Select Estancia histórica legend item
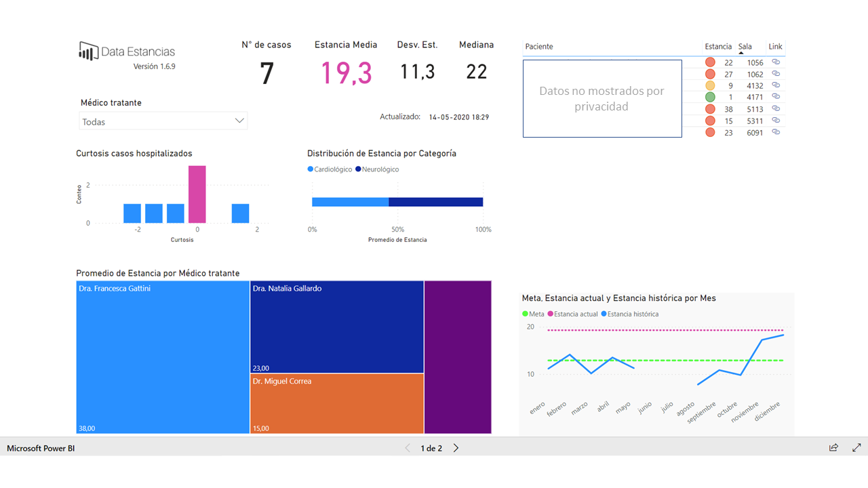This screenshot has height=488, width=868. click(629, 314)
